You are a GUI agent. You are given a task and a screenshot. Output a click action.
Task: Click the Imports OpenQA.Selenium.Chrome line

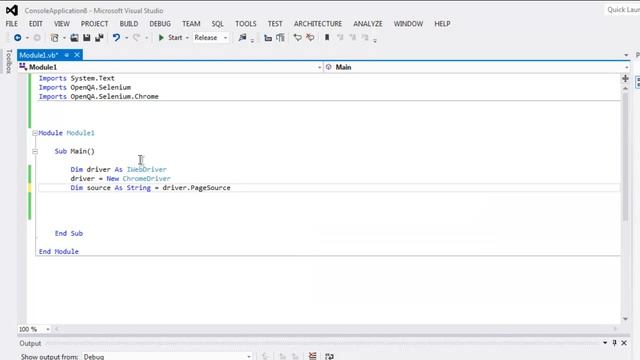99,97
